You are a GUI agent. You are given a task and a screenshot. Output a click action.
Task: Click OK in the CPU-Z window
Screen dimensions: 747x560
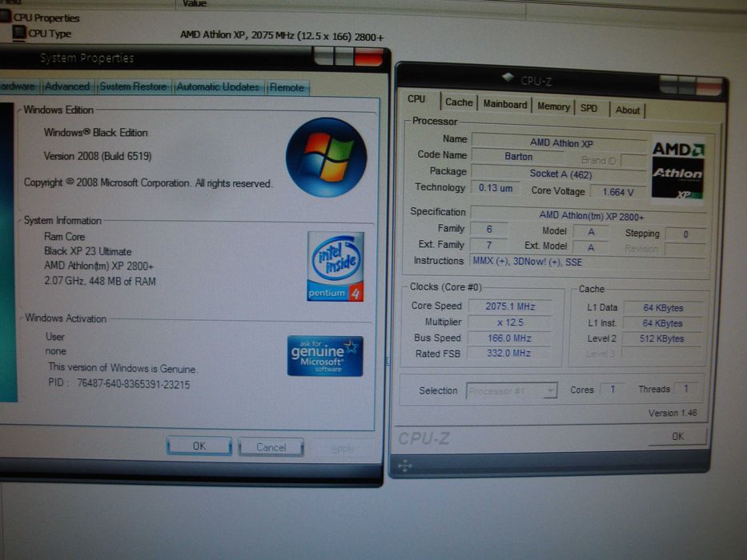pyautogui.click(x=677, y=437)
